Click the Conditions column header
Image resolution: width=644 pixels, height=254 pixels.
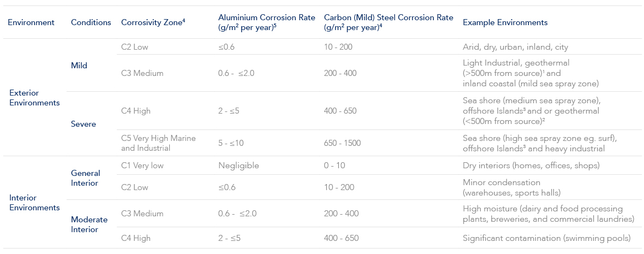pos(91,22)
